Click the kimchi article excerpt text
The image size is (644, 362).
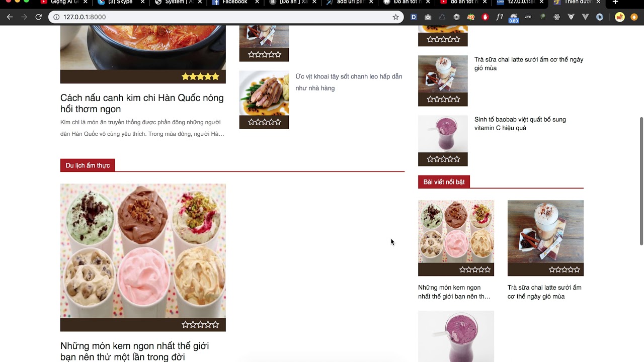(142, 128)
